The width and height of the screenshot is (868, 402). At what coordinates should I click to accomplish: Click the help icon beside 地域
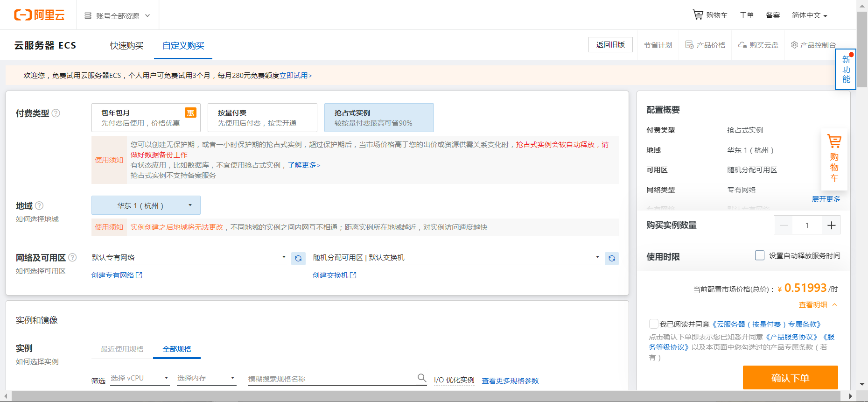click(x=39, y=205)
